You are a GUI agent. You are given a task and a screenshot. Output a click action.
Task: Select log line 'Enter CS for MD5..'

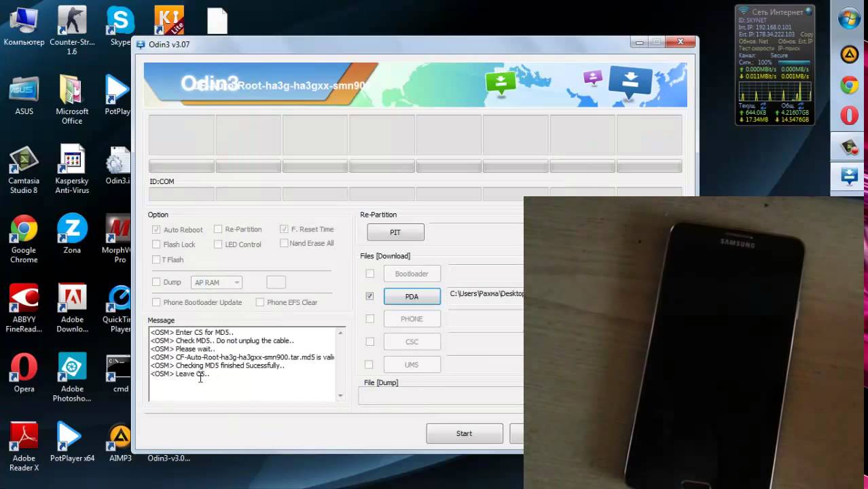(192, 333)
